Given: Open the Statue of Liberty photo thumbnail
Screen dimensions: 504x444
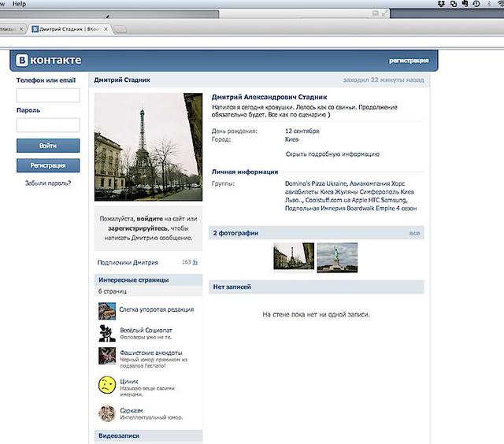Looking at the screenshot, I should point(337,257).
